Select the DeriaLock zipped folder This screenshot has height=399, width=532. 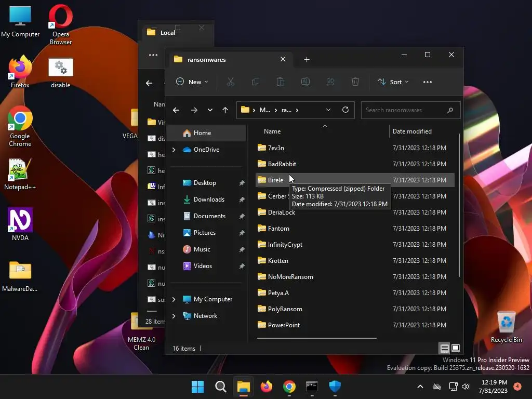354,212
